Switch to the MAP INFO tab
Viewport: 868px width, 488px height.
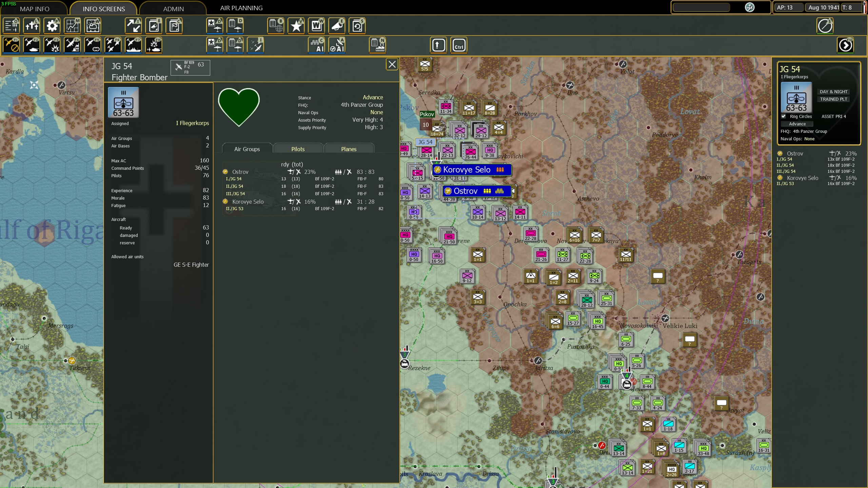[35, 9]
